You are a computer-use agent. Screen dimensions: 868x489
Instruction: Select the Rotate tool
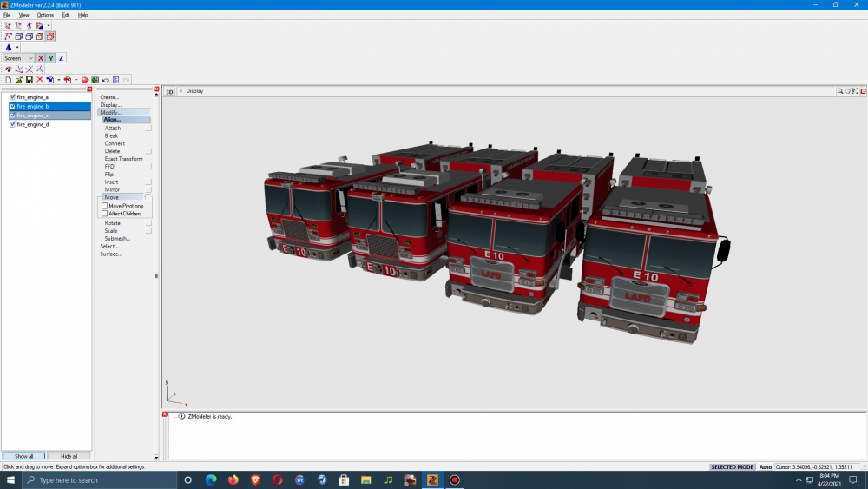click(112, 222)
